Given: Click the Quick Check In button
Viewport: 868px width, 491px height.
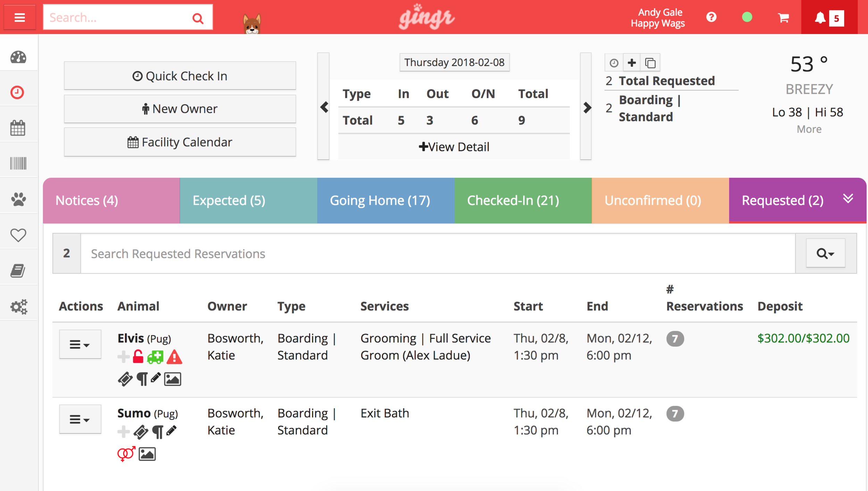Looking at the screenshot, I should click(180, 76).
